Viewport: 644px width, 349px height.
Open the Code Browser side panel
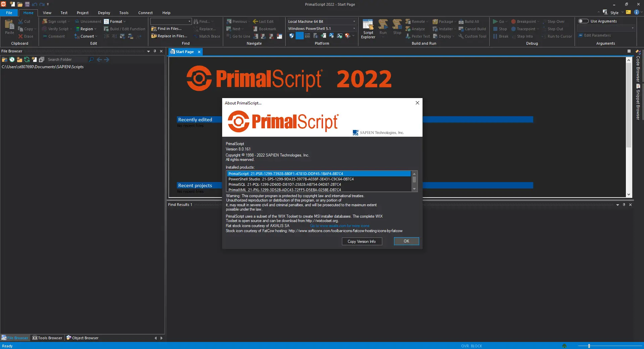coord(638,66)
